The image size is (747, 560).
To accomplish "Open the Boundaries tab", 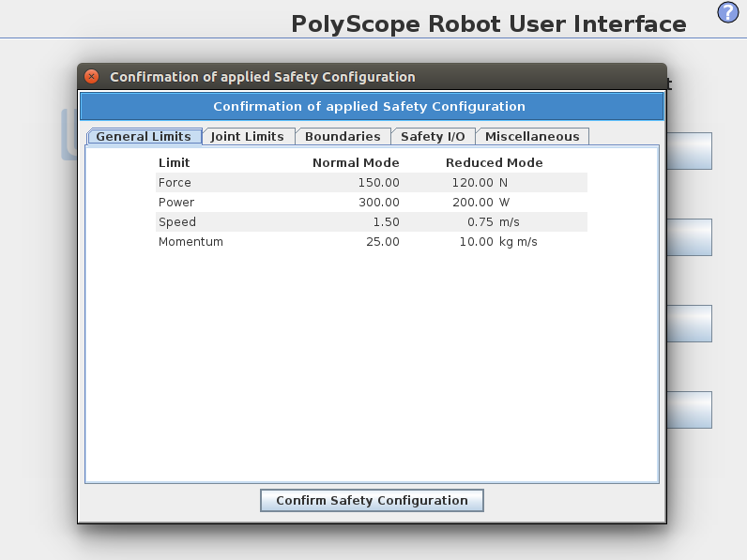I will tap(343, 137).
